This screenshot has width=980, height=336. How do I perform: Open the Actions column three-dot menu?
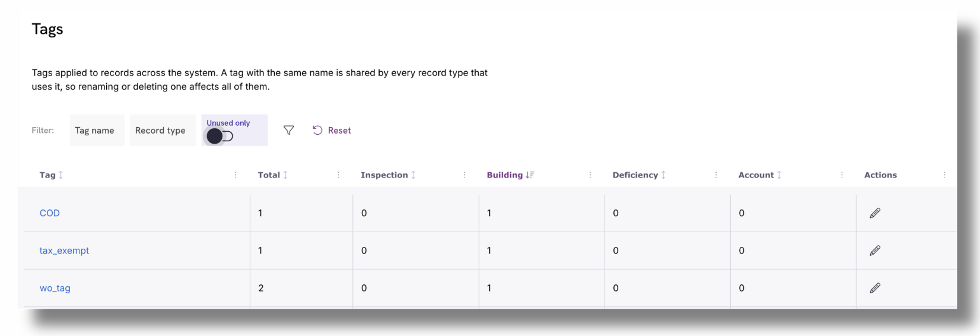[944, 175]
